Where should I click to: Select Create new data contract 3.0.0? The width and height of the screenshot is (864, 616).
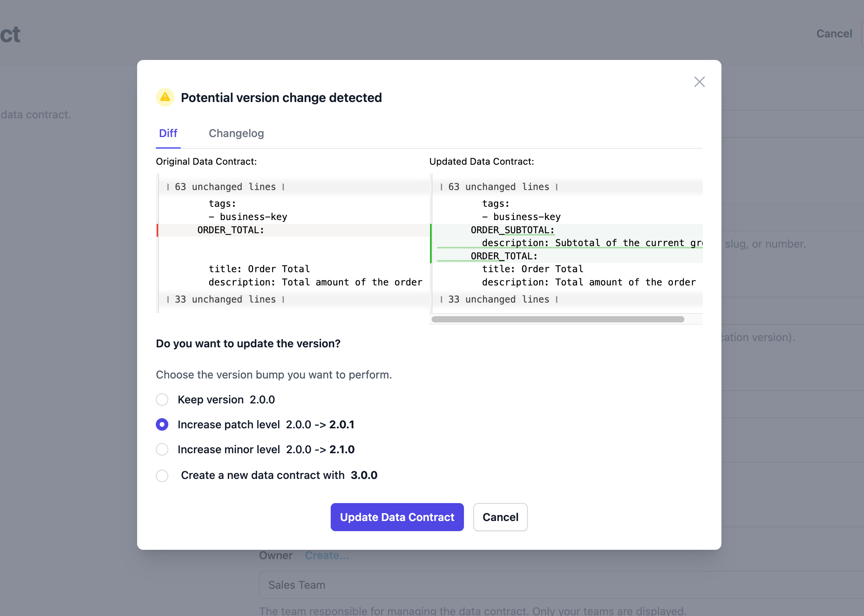click(162, 475)
